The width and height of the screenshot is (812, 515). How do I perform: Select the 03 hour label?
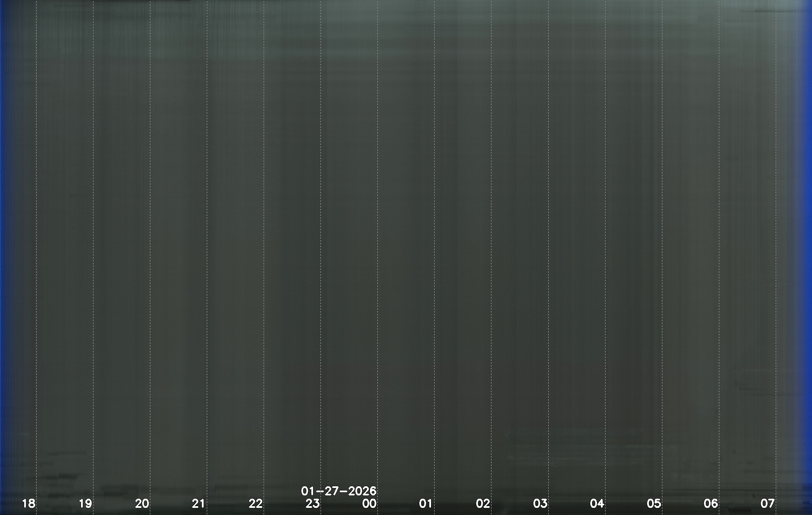pyautogui.click(x=540, y=503)
